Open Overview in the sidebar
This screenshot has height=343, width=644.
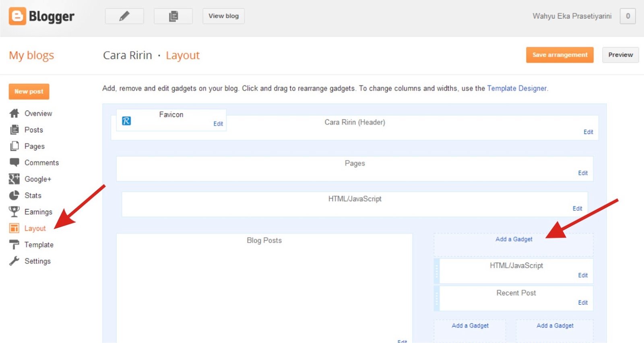point(38,113)
